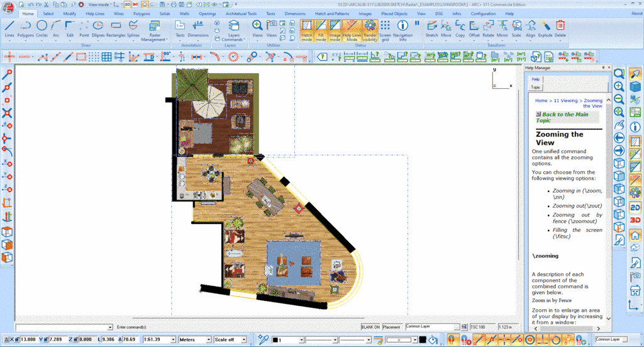Image resolution: width=644 pixels, height=347 pixels.
Task: Click the zoom in magnifier icon
Action: (x=619, y=86)
